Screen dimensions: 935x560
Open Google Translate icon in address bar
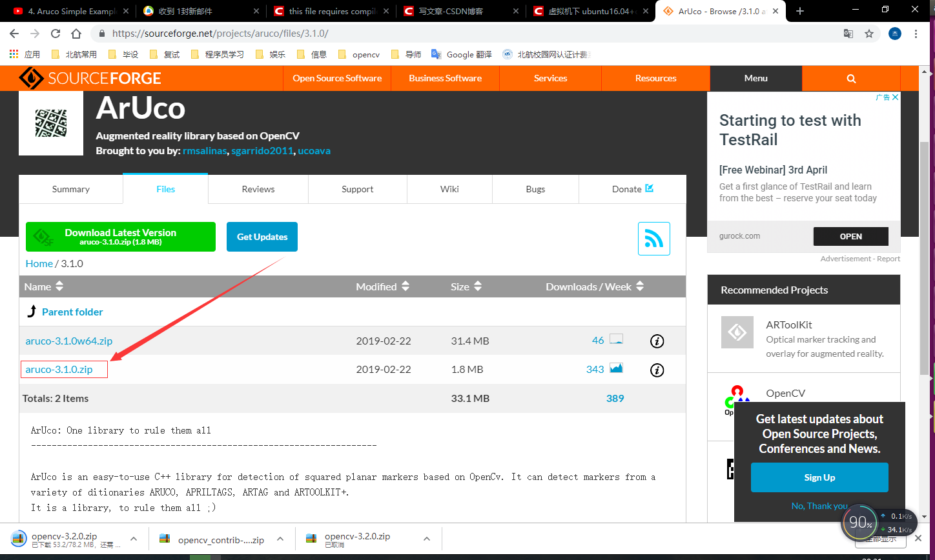[x=848, y=33]
